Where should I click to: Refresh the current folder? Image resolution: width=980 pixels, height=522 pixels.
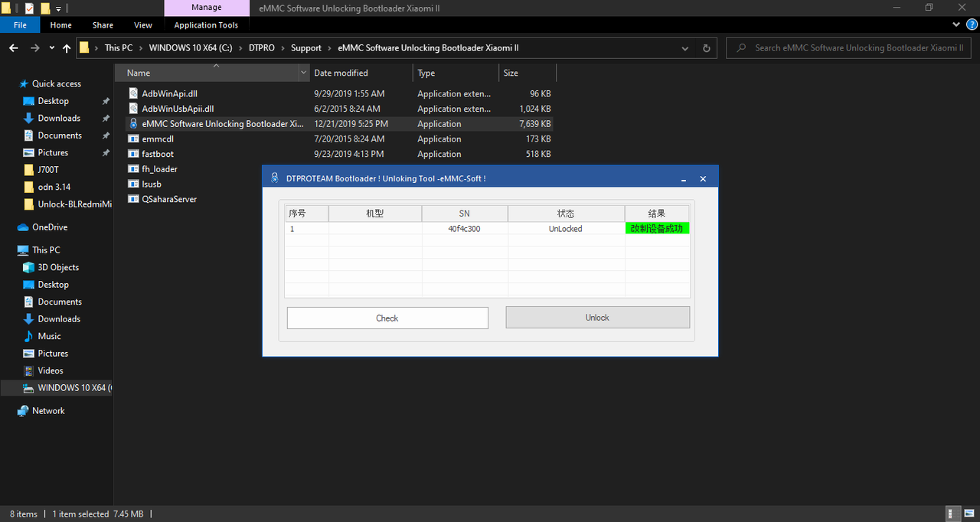(706, 47)
